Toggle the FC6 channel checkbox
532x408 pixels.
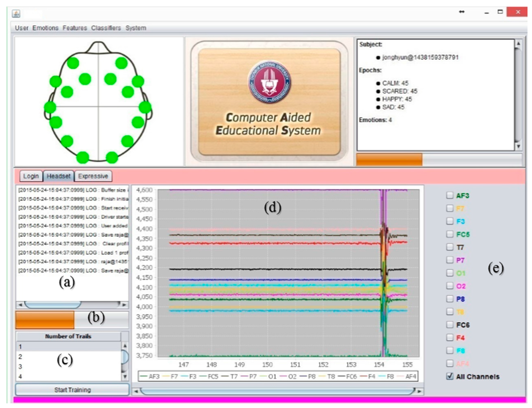450,324
